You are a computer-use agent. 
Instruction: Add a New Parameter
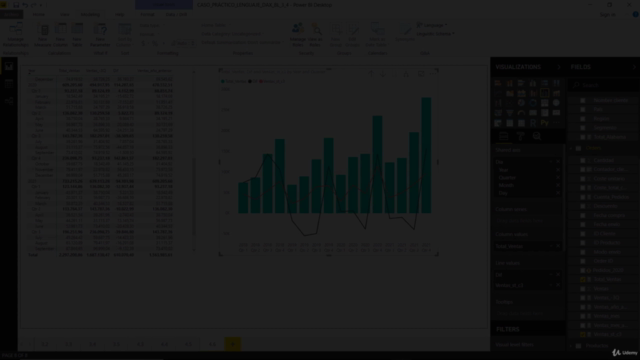tap(100, 35)
